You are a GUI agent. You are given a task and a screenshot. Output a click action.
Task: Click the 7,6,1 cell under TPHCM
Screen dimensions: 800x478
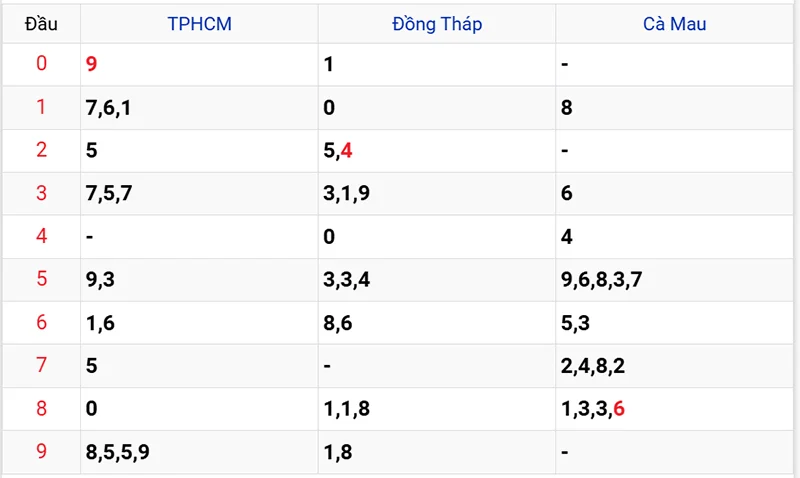[x=109, y=108]
